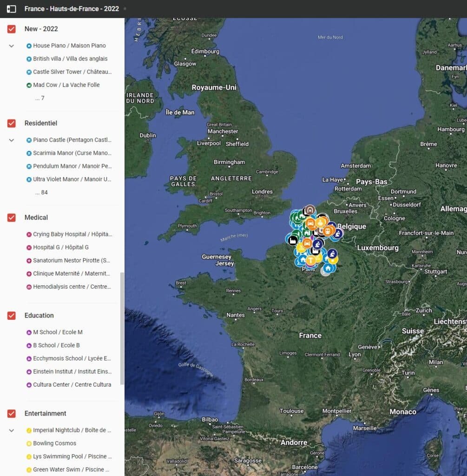Collapse the Entertainment list chevron
This screenshot has height=476, width=467.
click(10, 430)
